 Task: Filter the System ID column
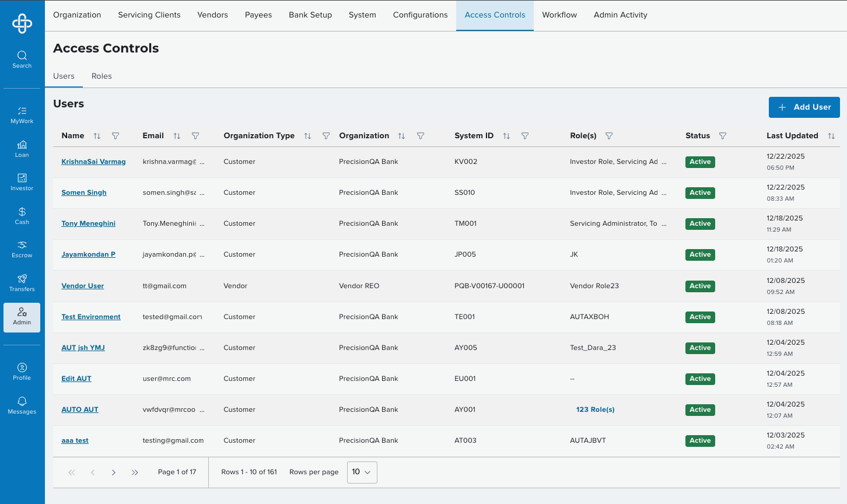[x=525, y=136]
